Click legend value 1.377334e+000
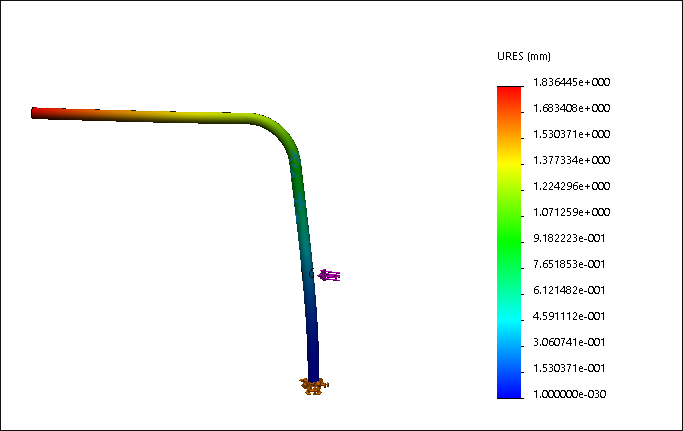The width and height of the screenshot is (683, 431). coord(571,160)
